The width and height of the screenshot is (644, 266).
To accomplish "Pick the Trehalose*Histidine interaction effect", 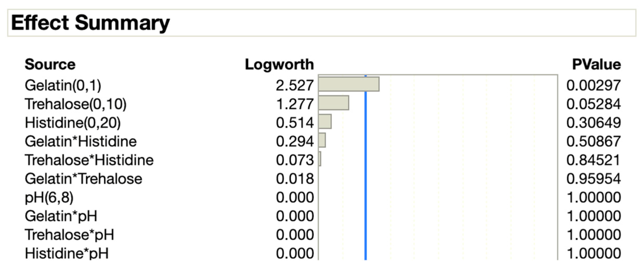I will point(89,160).
